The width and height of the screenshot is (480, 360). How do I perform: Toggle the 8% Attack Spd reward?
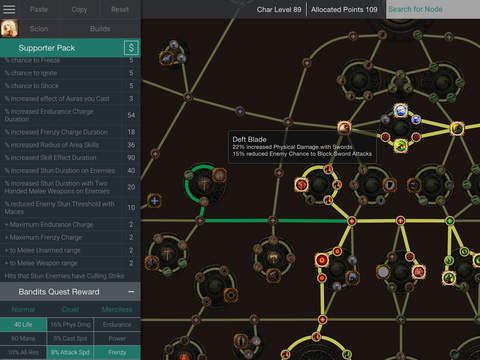70,352
